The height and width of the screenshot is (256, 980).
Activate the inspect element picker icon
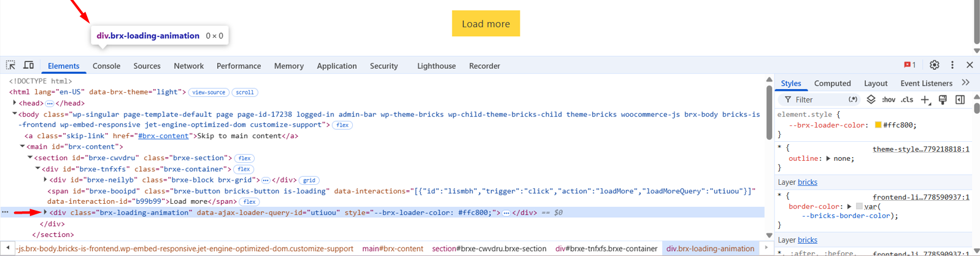coord(10,65)
